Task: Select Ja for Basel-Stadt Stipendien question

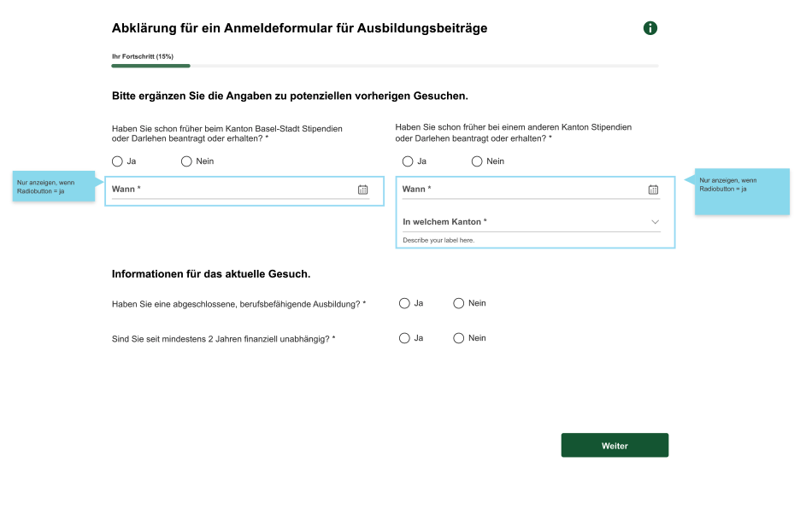Action: (117, 161)
